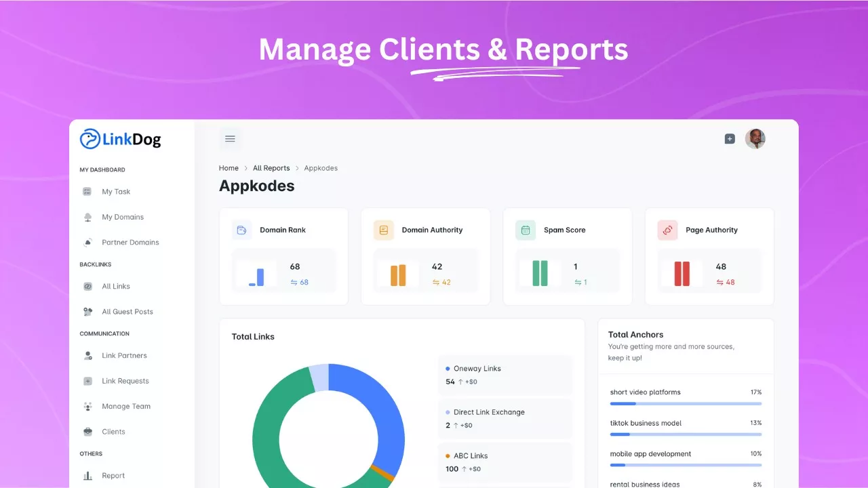The image size is (868, 488).
Task: Open Link Requests page
Action: click(125, 381)
